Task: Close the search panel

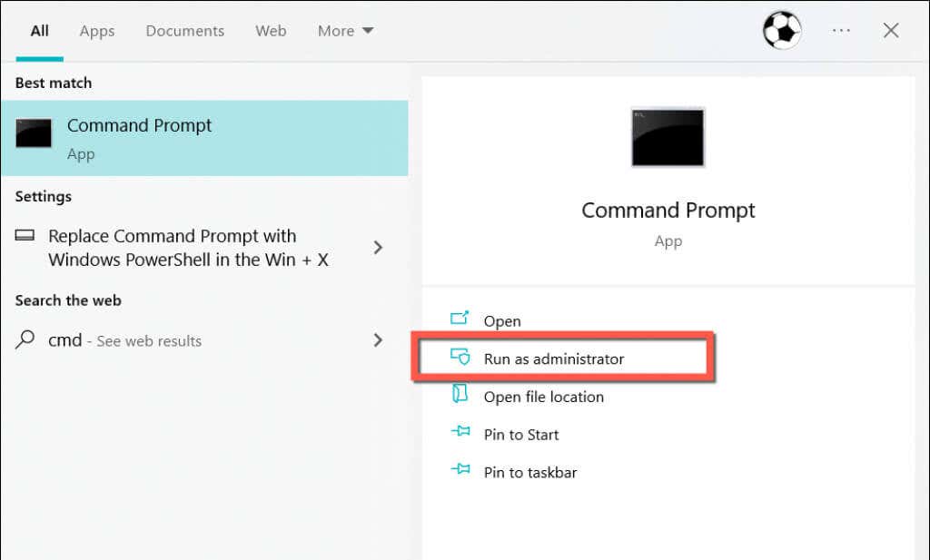Action: (x=891, y=31)
